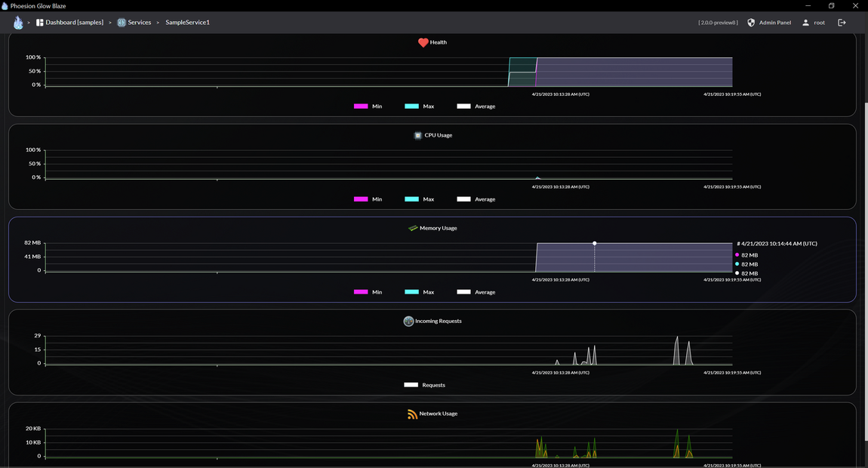Select the SampleService1 breadcrumb item
Screen dimensions: 868x468
click(188, 23)
